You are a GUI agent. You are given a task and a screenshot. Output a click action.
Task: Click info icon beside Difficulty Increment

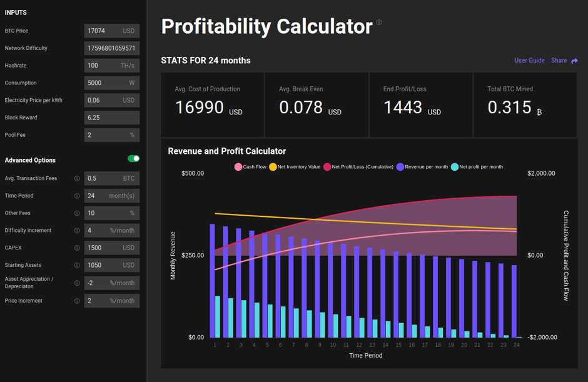tap(77, 231)
